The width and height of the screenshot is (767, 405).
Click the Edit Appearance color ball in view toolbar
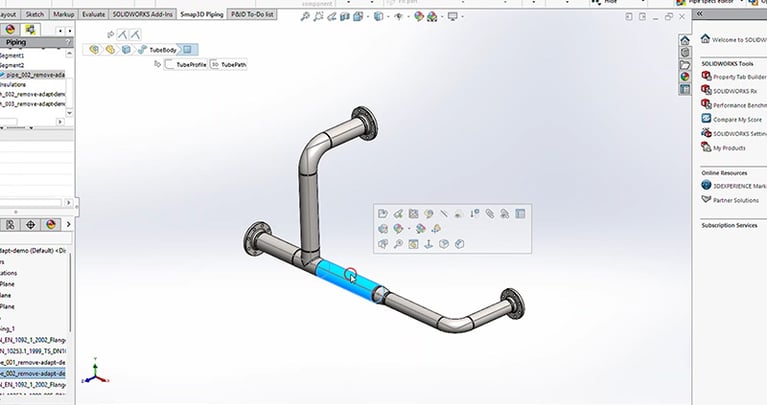coord(419,17)
